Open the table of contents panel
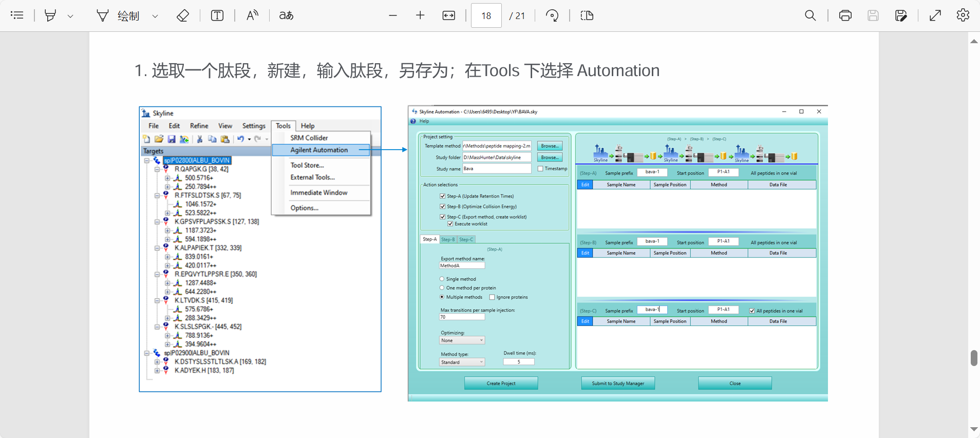This screenshot has height=438, width=980. [17, 15]
